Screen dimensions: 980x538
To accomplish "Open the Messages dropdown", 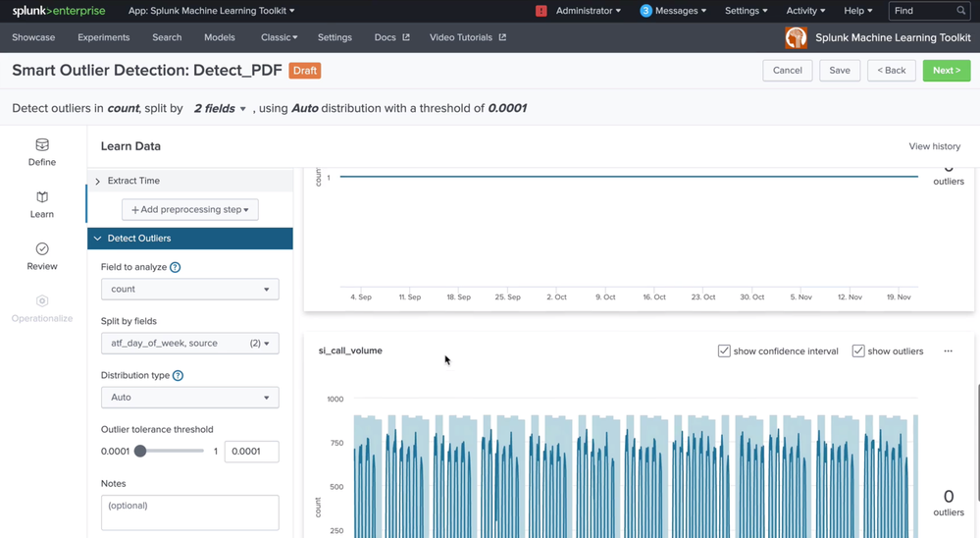I will (x=680, y=11).
